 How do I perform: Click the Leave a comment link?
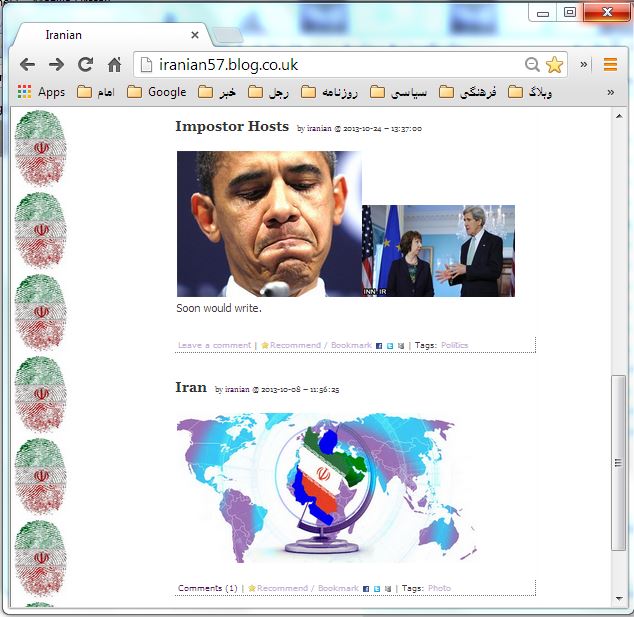214,345
